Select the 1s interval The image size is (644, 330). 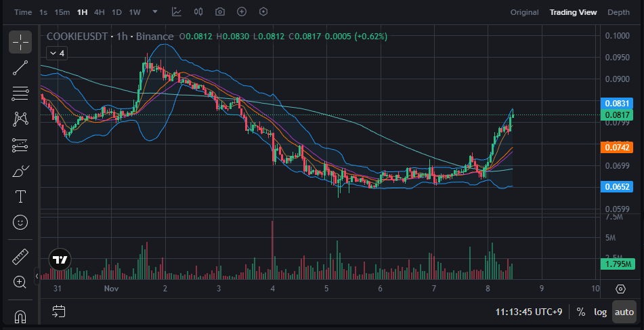tap(43, 12)
